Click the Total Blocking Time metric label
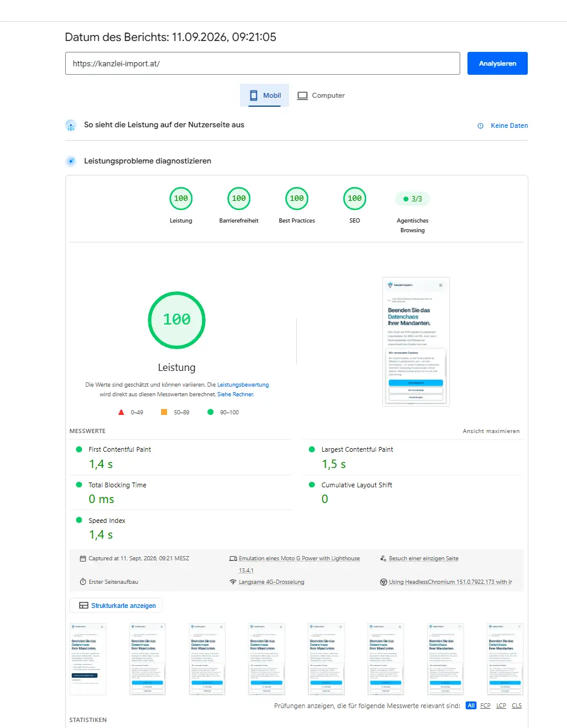The image size is (567, 728). click(x=118, y=485)
